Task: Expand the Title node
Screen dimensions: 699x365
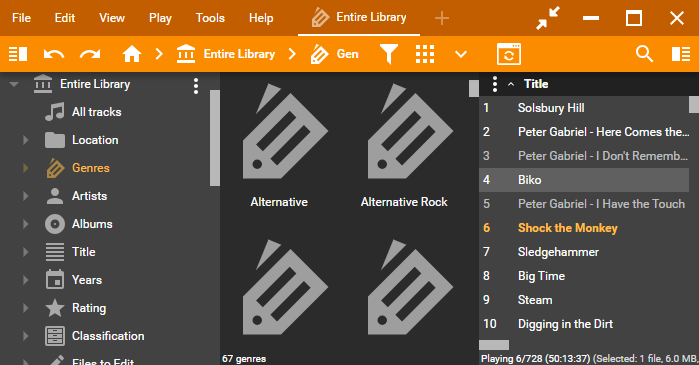Action: pos(25,252)
